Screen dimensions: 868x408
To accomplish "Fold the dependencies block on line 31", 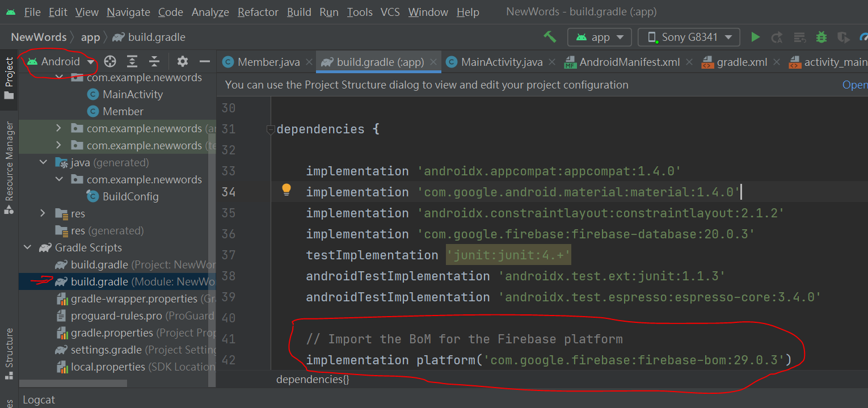I will pos(271,129).
